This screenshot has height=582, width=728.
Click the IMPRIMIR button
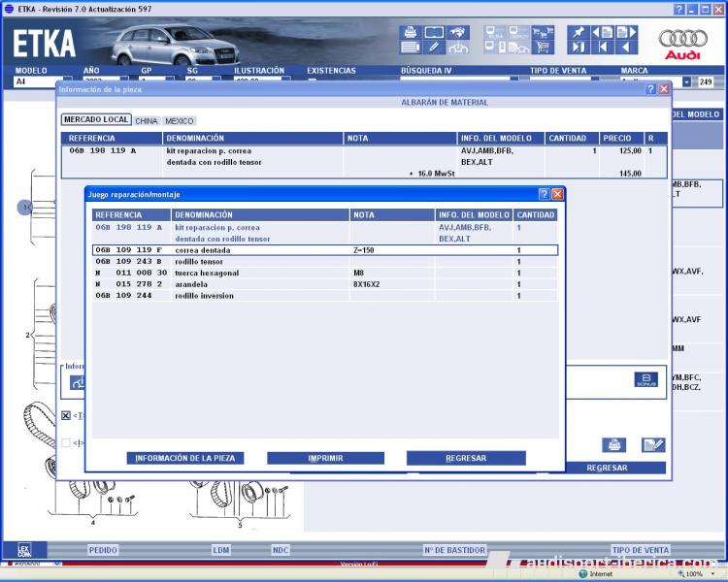pos(325,458)
